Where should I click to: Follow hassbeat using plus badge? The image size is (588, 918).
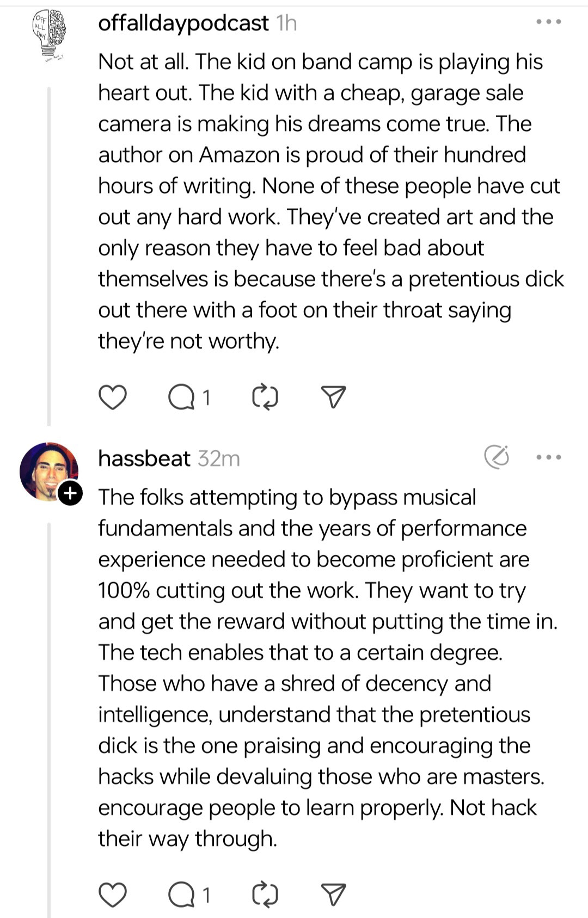70,493
